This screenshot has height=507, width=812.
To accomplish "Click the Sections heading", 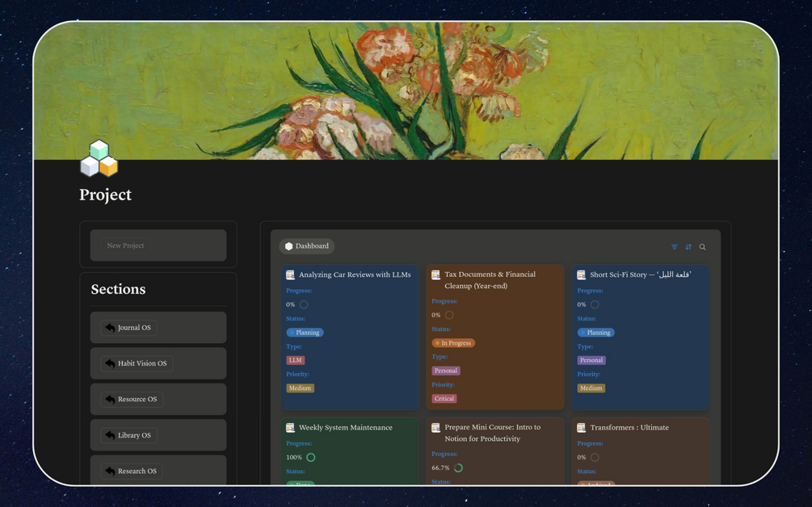I will click(x=118, y=289).
